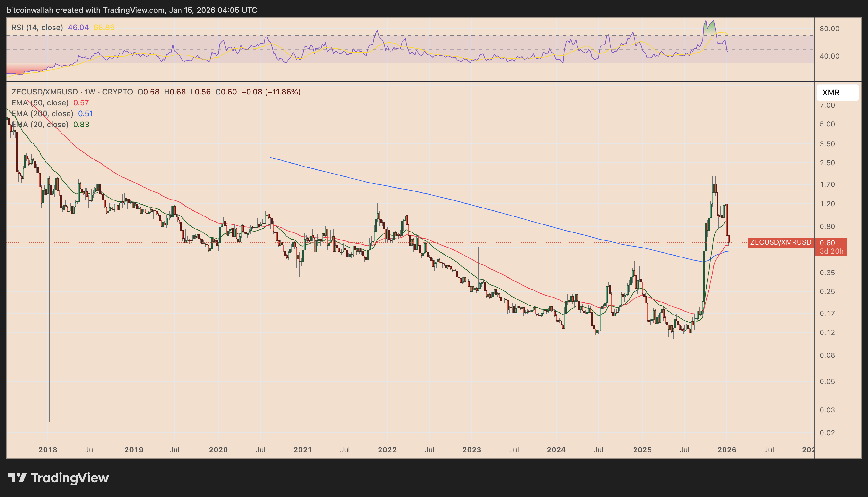Viewport: 868px width, 497px height.
Task: Click the 2026 label on time axis
Action: [727, 450]
